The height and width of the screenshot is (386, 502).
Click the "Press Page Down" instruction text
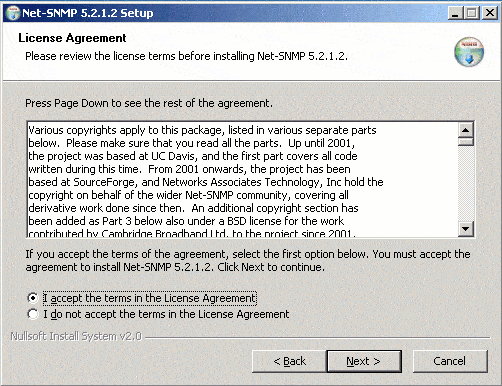click(x=149, y=103)
